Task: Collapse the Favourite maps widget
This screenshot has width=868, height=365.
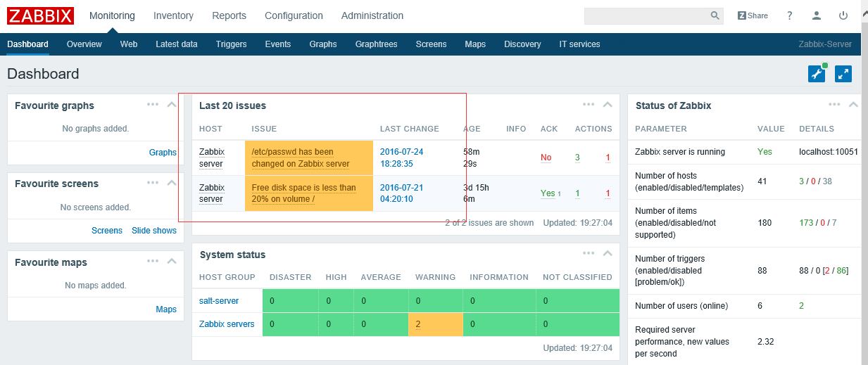Action: [172, 262]
